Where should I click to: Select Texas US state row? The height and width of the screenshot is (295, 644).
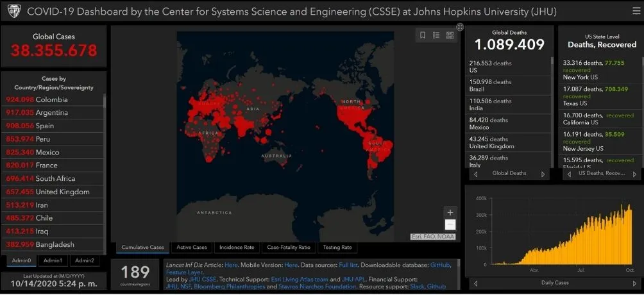pyautogui.click(x=600, y=96)
